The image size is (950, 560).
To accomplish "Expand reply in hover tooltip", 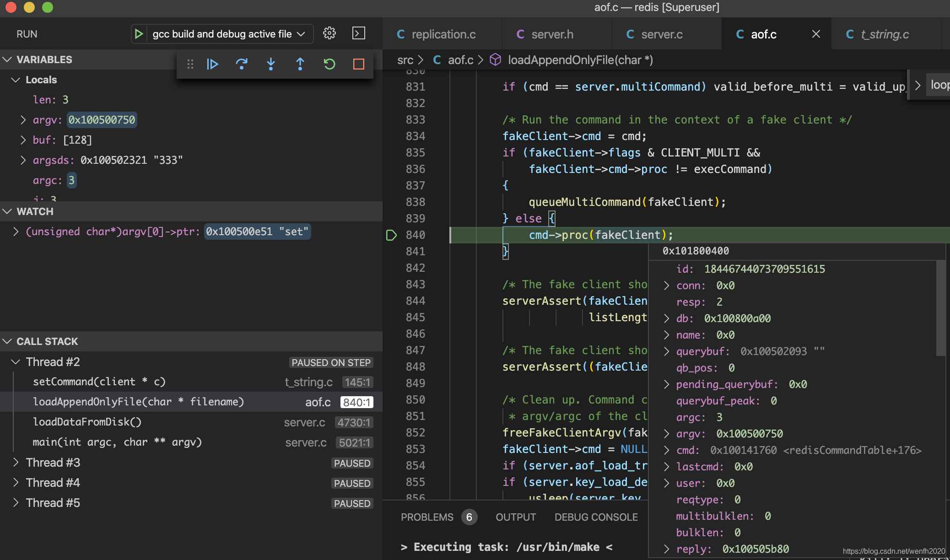I will pos(667,549).
